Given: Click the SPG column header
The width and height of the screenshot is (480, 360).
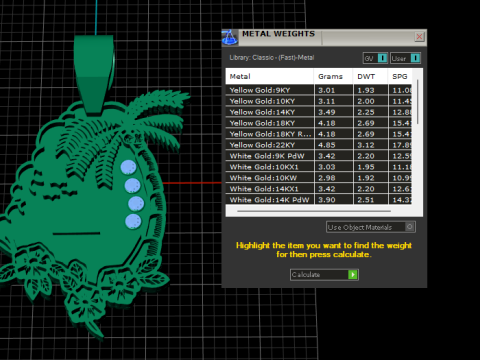Looking at the screenshot, I should pyautogui.click(x=400, y=76).
